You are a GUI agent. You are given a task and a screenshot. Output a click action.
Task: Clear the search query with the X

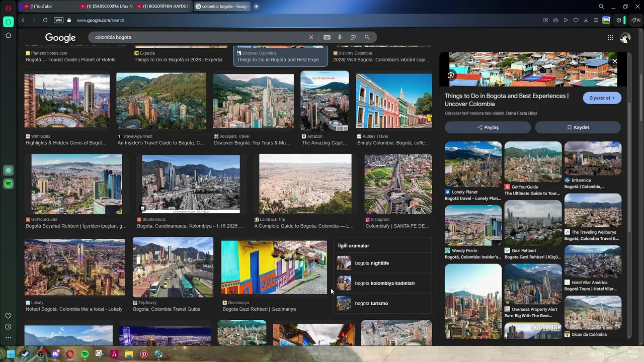[311, 37]
